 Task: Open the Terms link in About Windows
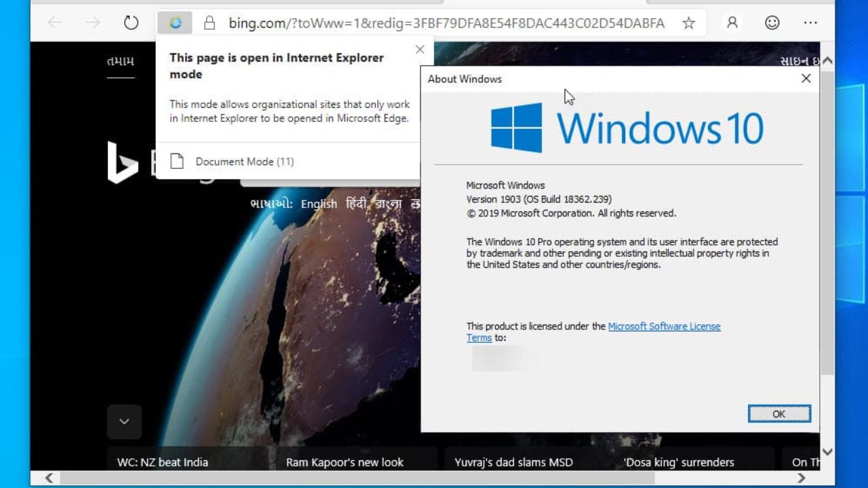click(479, 338)
